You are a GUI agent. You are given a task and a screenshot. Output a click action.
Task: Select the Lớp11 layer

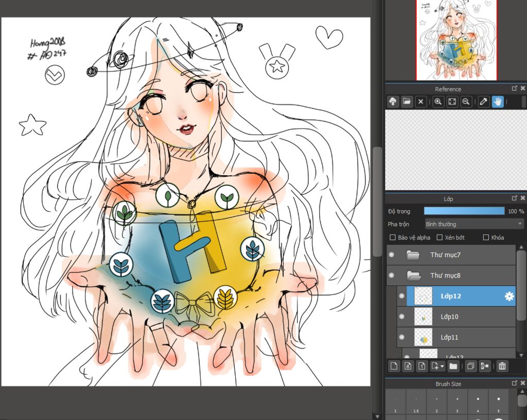tap(456, 337)
